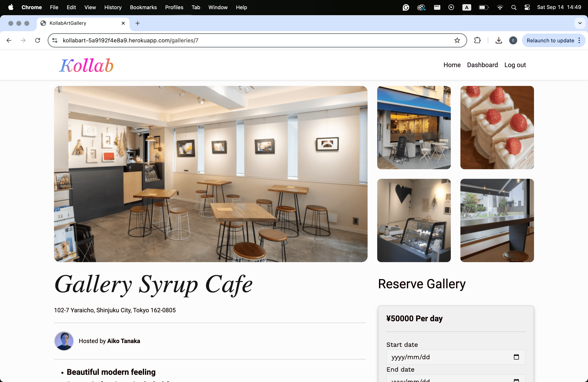The height and width of the screenshot is (382, 588).
Task: Click the Chrome profile avatar icon
Action: click(x=513, y=40)
